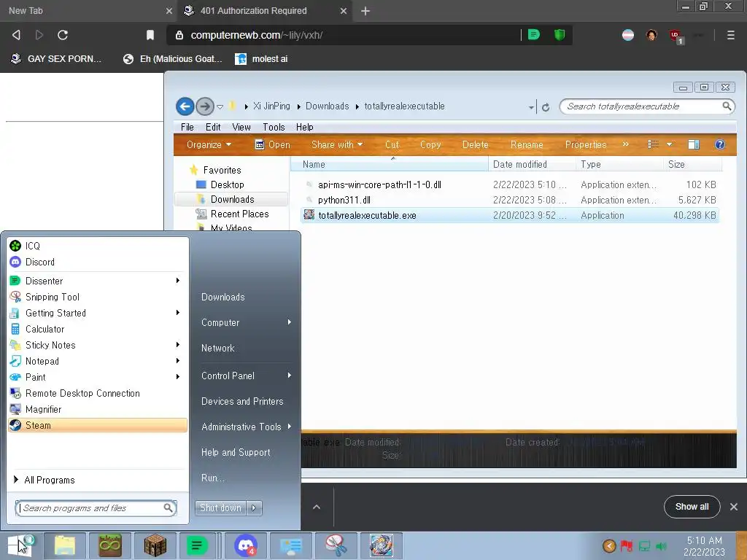Click the green Dissenter comment icon in address bar

coord(534,35)
